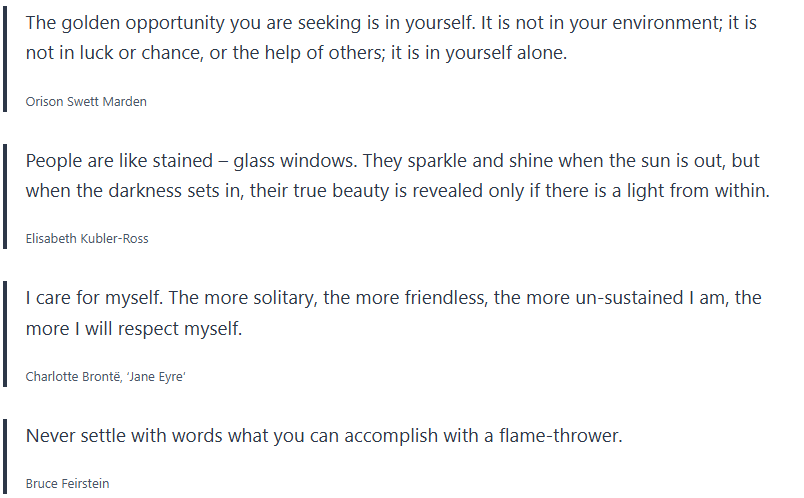
Task: Click the phrase "more I will respect myself"
Action: (134, 328)
